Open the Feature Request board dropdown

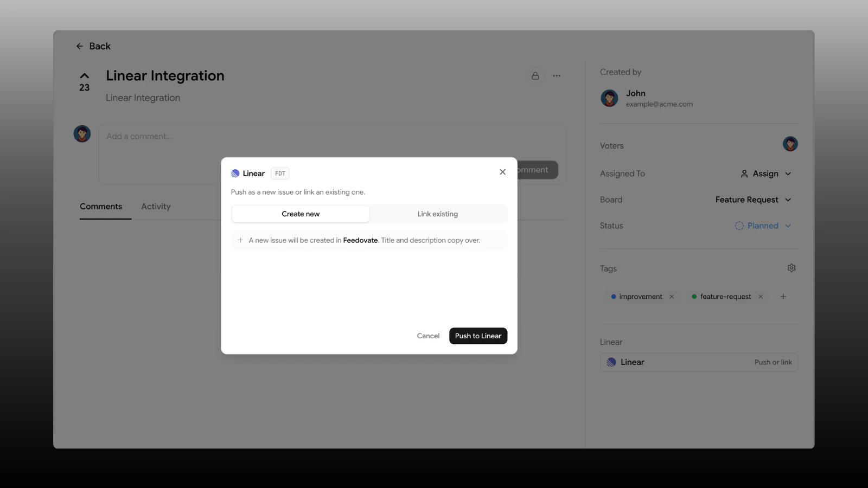(753, 200)
